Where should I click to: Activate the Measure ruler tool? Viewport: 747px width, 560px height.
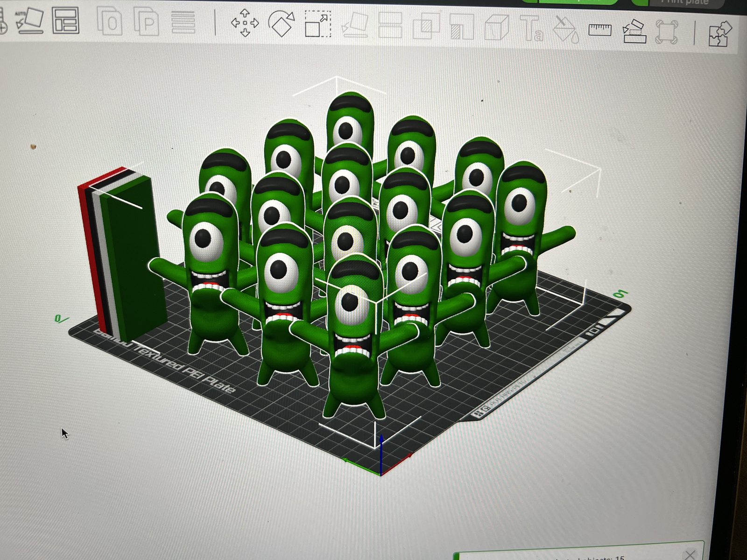click(600, 30)
